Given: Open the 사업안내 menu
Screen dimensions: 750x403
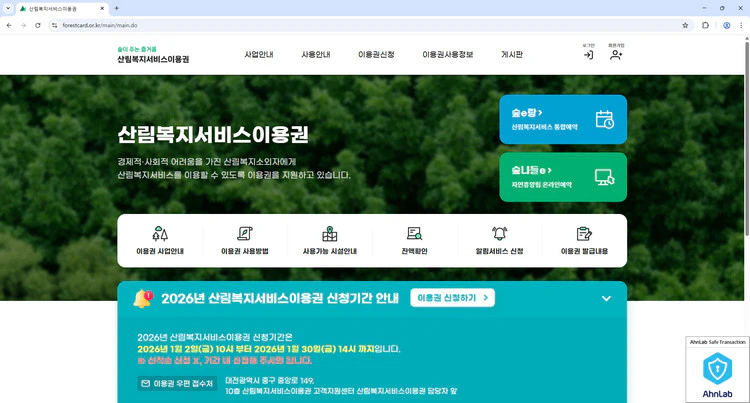Looking at the screenshot, I should pos(259,54).
